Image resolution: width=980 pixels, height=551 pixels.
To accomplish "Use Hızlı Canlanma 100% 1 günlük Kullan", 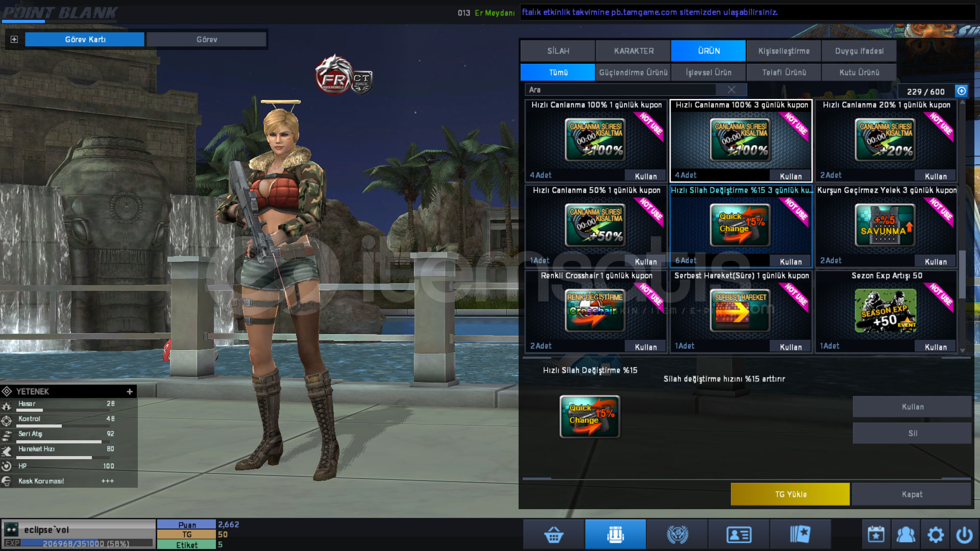I will [646, 176].
